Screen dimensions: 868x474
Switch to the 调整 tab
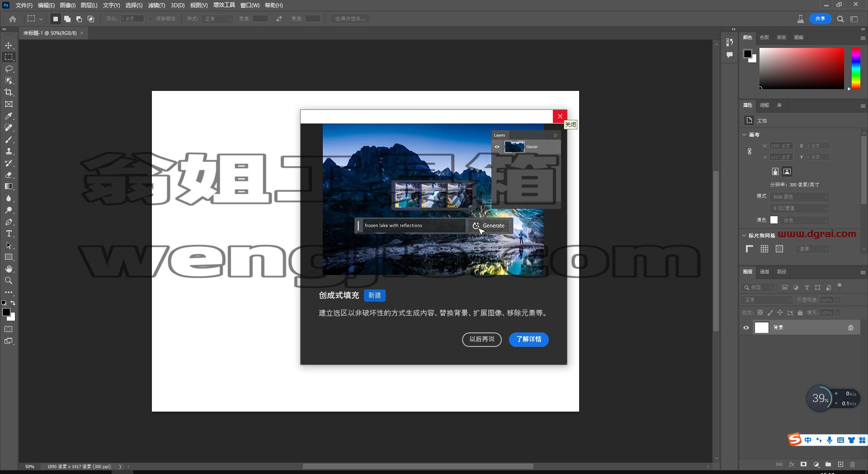[x=764, y=105]
